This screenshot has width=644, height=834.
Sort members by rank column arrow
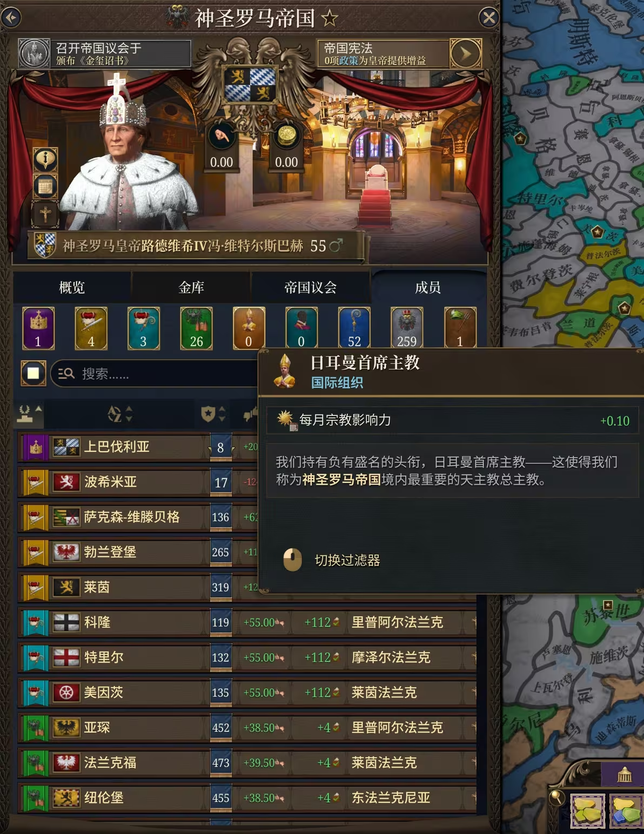pyautogui.click(x=29, y=414)
